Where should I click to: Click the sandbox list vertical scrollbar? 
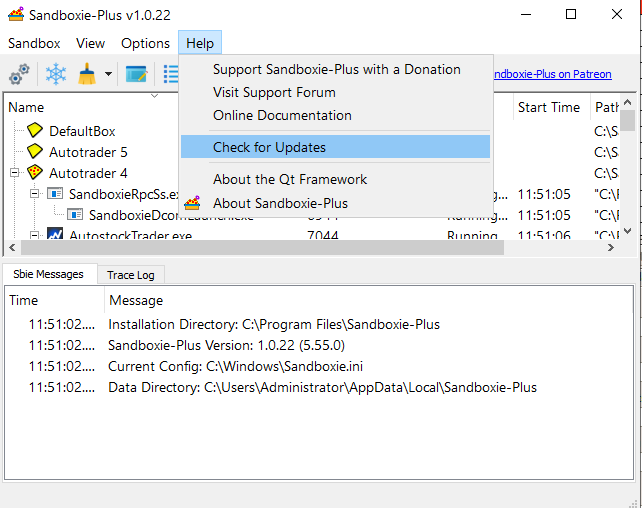[x=627, y=170]
